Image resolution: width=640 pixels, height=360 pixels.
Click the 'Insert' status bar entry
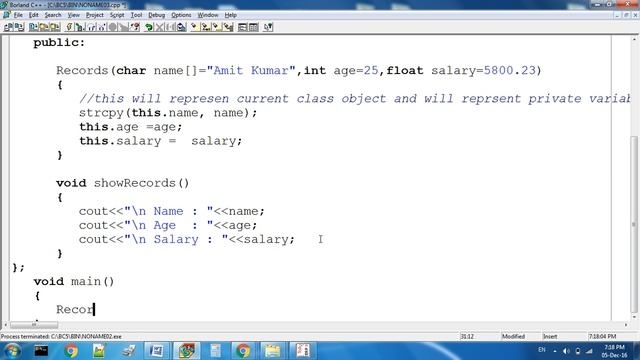point(550,336)
